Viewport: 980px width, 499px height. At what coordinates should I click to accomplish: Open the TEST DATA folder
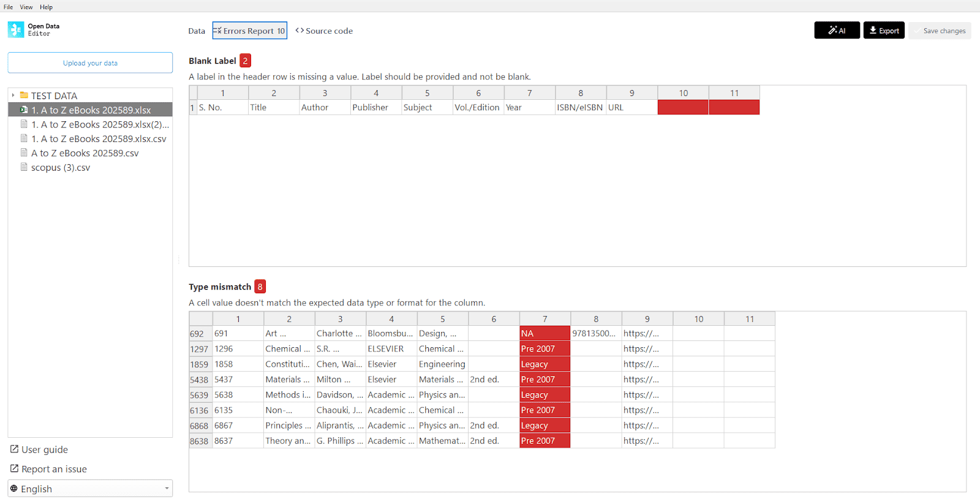click(x=54, y=96)
